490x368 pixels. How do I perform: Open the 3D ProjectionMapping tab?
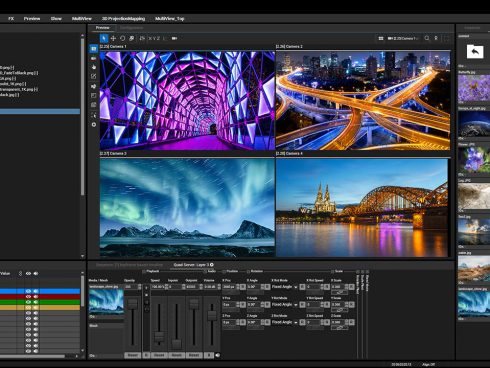[x=123, y=19]
